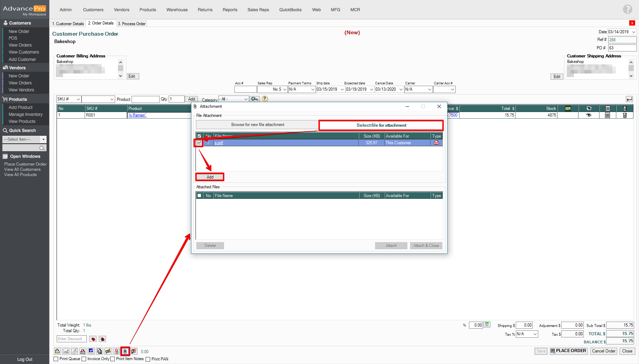
Task: Click the paperclip attachment icon in bottom toolbar
Action: (x=125, y=351)
